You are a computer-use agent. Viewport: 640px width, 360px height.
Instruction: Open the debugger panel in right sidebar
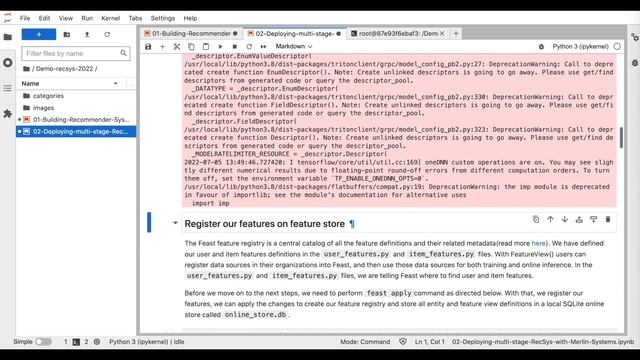point(635,63)
